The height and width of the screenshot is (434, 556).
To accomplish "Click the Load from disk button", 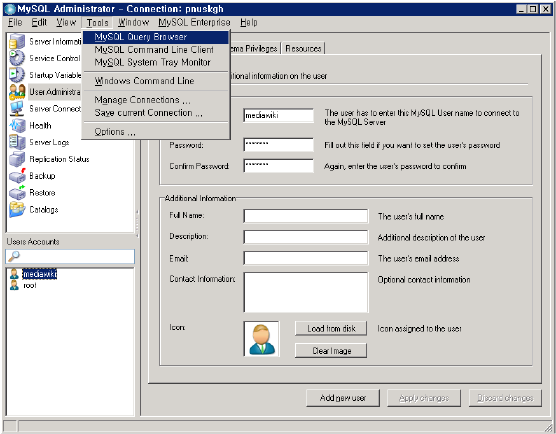I will pyautogui.click(x=331, y=329).
